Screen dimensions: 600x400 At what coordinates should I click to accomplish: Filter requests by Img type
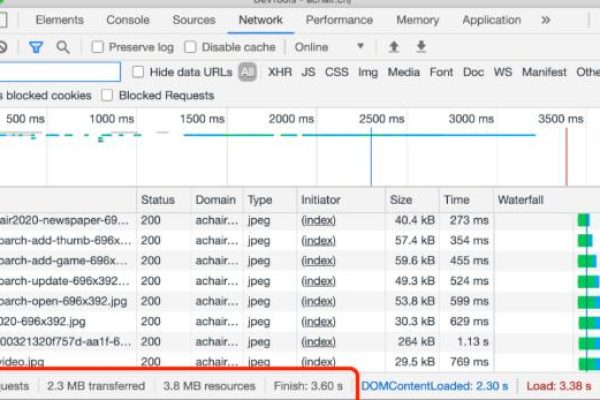click(368, 72)
